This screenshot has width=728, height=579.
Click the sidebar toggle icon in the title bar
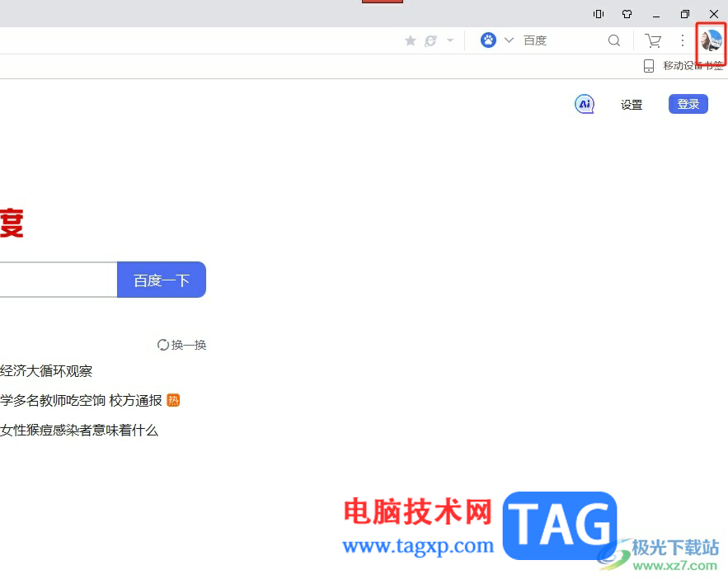click(599, 14)
